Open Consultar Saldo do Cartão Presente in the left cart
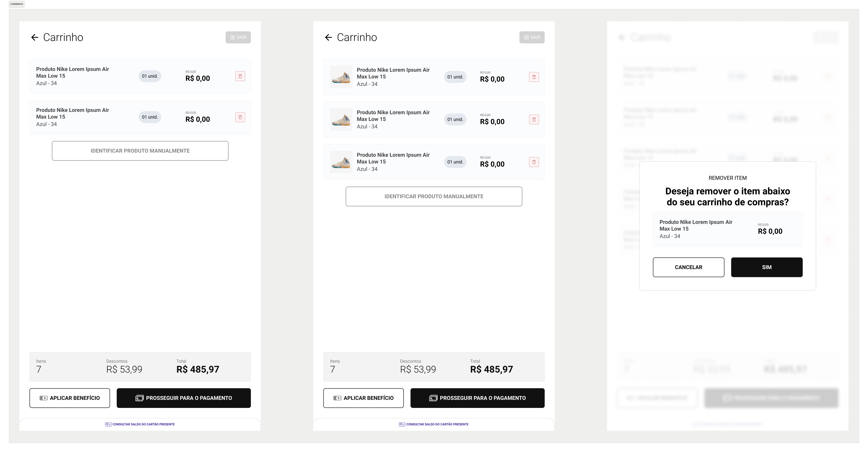The height and width of the screenshot is (452, 868). pyautogui.click(x=140, y=424)
